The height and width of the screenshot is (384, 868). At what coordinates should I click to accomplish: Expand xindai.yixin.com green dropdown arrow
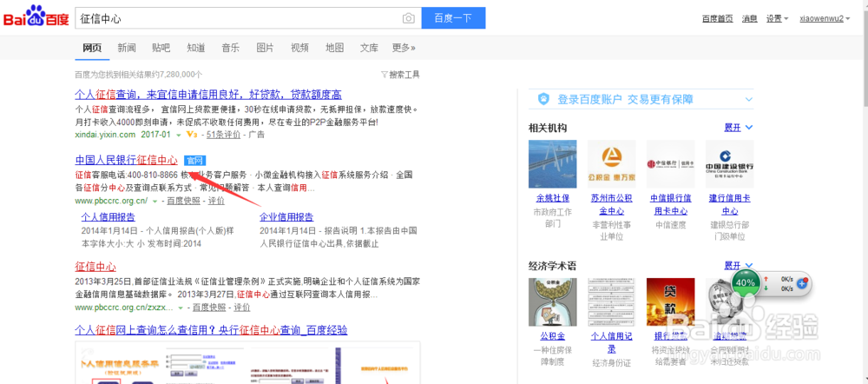[x=178, y=135]
